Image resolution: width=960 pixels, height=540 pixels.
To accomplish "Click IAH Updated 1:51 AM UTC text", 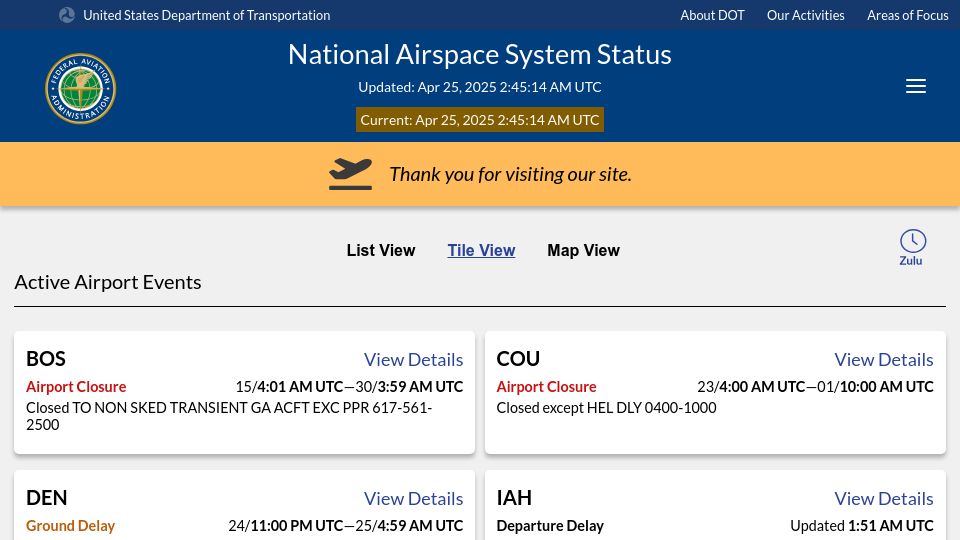I will pyautogui.click(x=861, y=526).
